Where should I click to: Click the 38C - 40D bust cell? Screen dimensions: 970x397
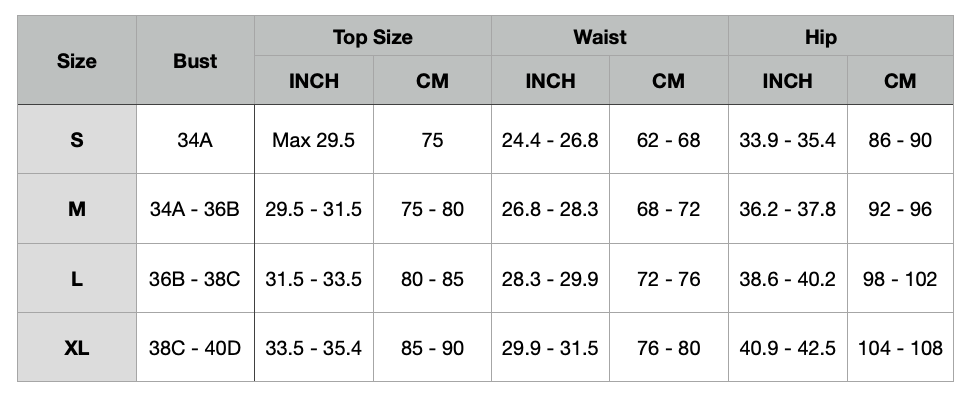coord(195,348)
